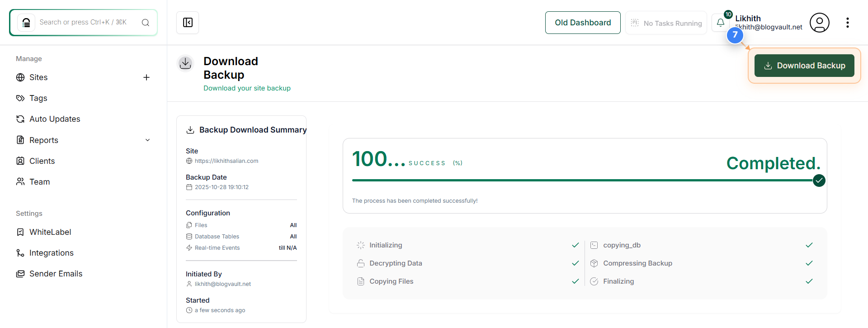This screenshot has width=868, height=328.
Task: Open Sender Emails settings
Action: click(56, 274)
